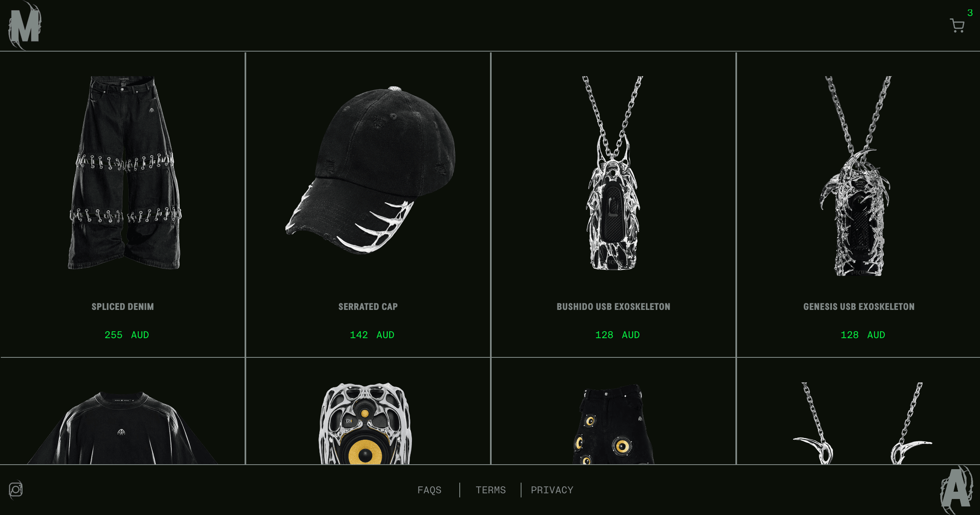The height and width of the screenshot is (515, 980).
Task: Select the Spliced Denim product image
Action: pos(124,172)
